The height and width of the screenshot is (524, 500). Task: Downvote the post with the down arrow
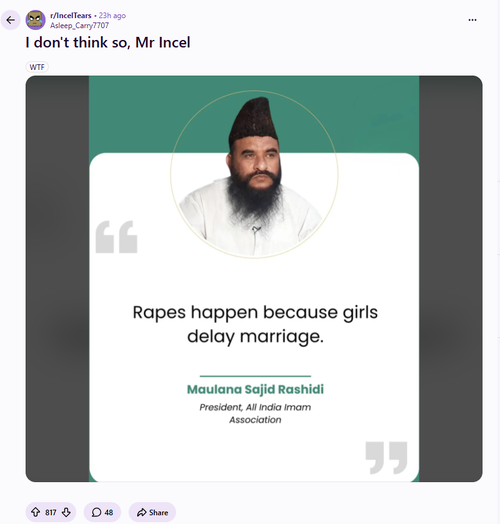click(66, 512)
